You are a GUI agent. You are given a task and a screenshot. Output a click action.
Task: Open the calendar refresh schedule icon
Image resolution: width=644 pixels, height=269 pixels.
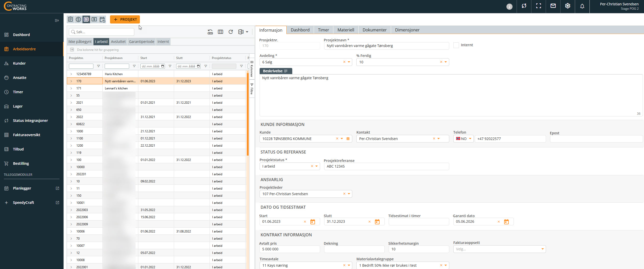pos(102,19)
